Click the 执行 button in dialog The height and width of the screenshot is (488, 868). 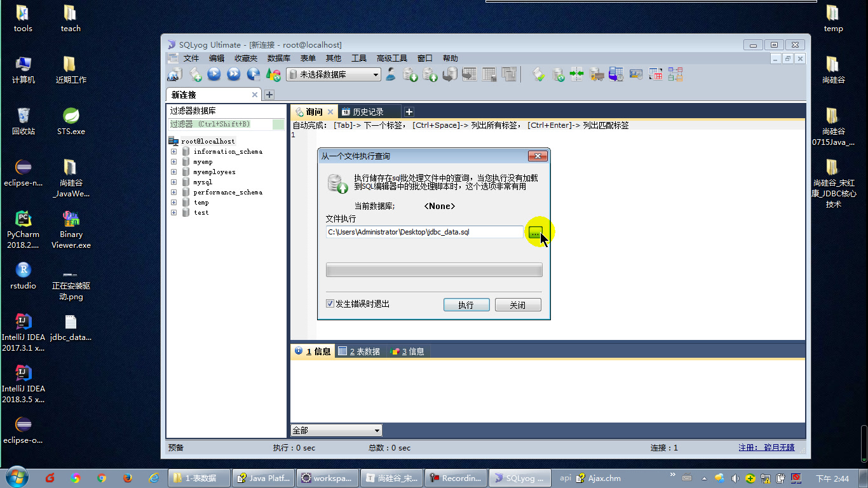pyautogui.click(x=466, y=305)
